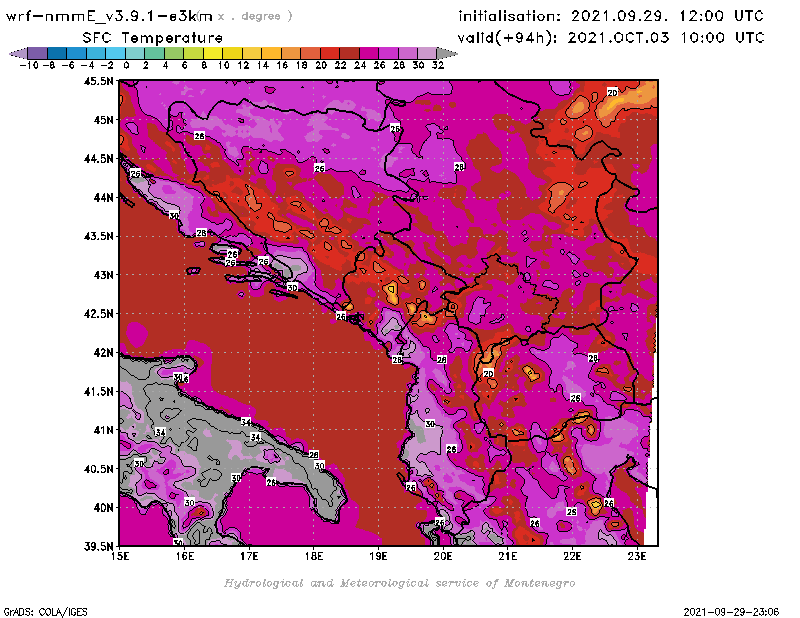Click red legend swatch between 20 and 22
This screenshot has height=618, width=800.
330,53
